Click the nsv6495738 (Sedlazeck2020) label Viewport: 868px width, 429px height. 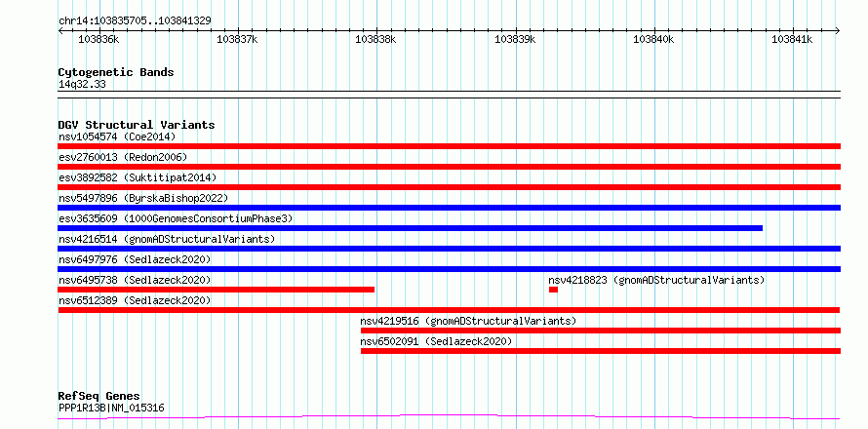pyautogui.click(x=135, y=280)
